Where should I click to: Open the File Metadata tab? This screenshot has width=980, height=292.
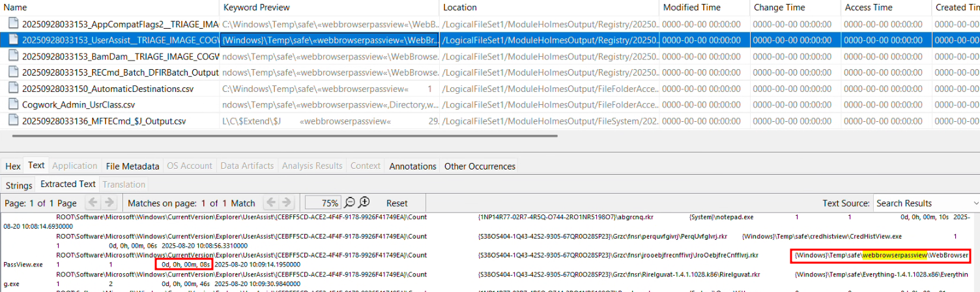132,166
